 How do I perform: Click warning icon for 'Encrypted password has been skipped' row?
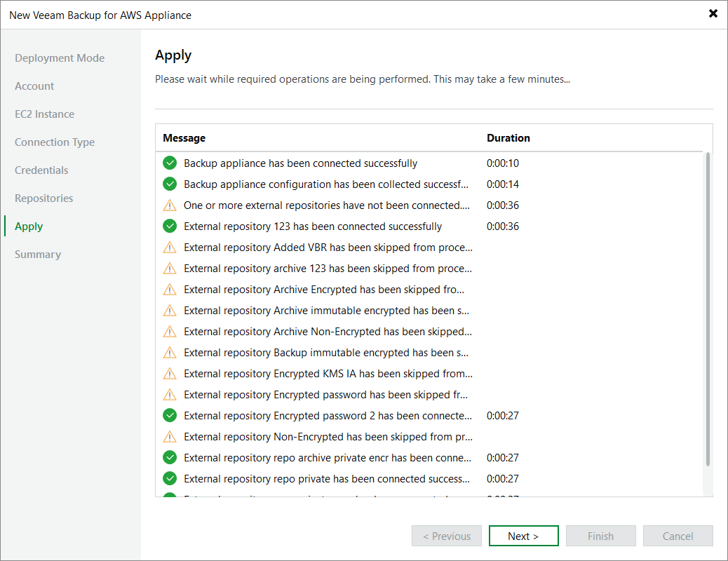click(x=170, y=395)
